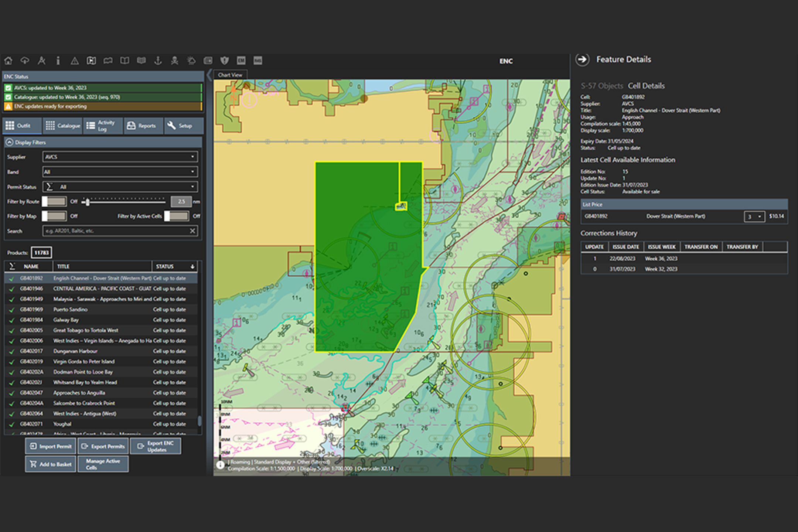Click the sort arrow in STATUS column
Image resolution: width=798 pixels, height=532 pixels.
point(192,266)
